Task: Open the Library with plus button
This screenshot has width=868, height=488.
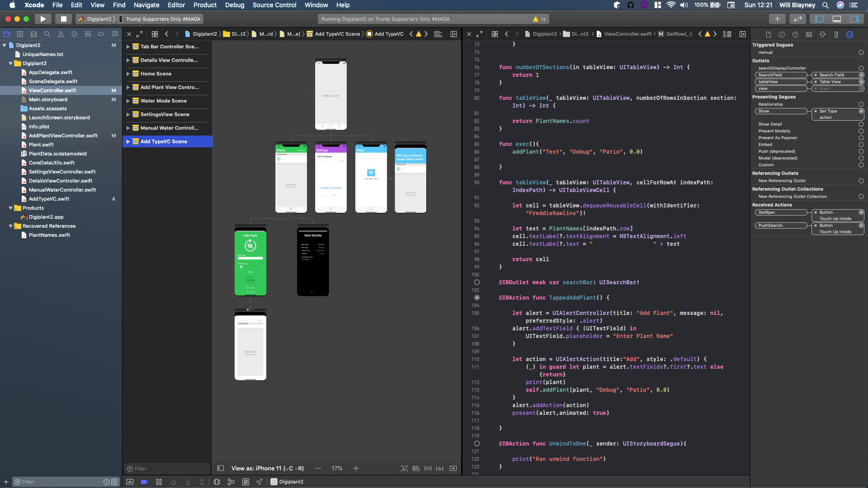Action: pyautogui.click(x=777, y=19)
